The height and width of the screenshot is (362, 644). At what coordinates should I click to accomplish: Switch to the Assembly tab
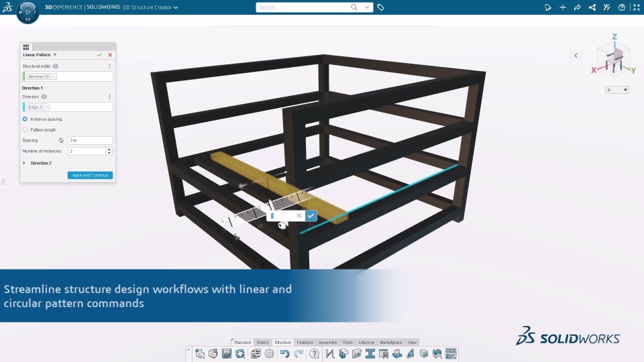pos(328,343)
